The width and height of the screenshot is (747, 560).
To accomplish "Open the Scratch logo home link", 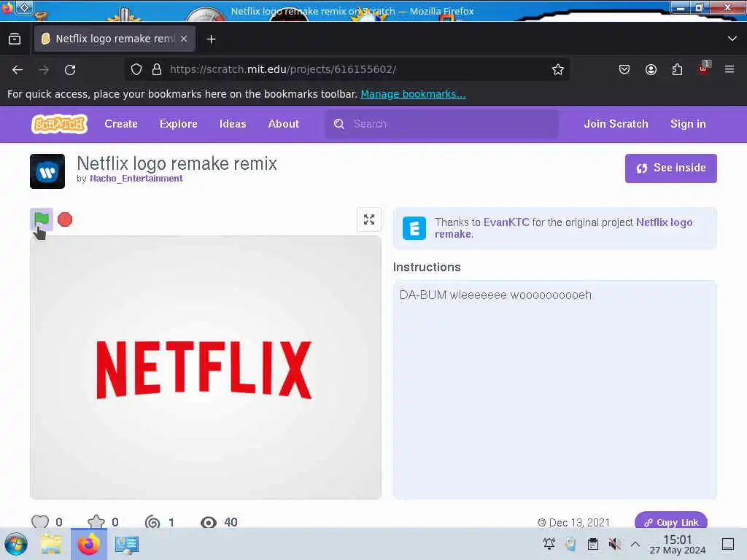I will (59, 124).
